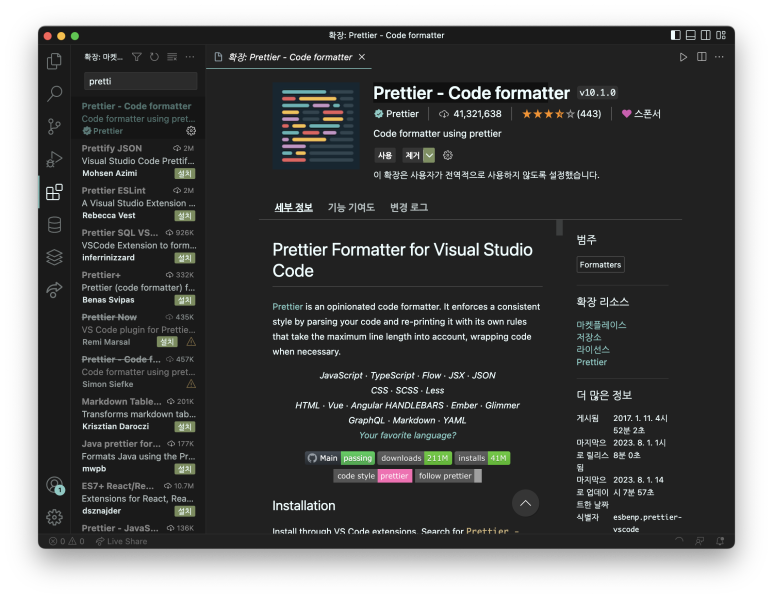Click the 스폰서 sponsor link

[x=641, y=114]
